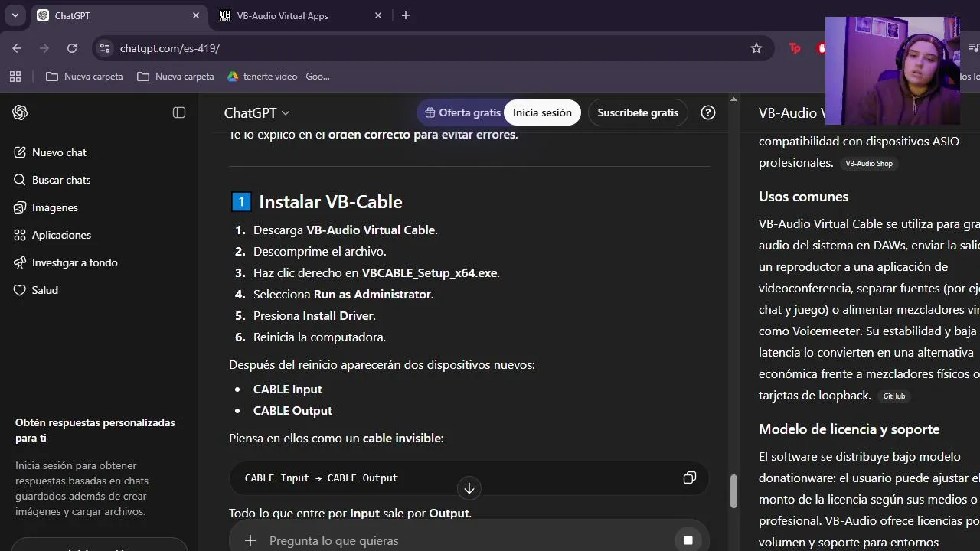Open the tab search dropdown arrow
Image resolution: width=980 pixels, height=551 pixels.
(x=15, y=15)
